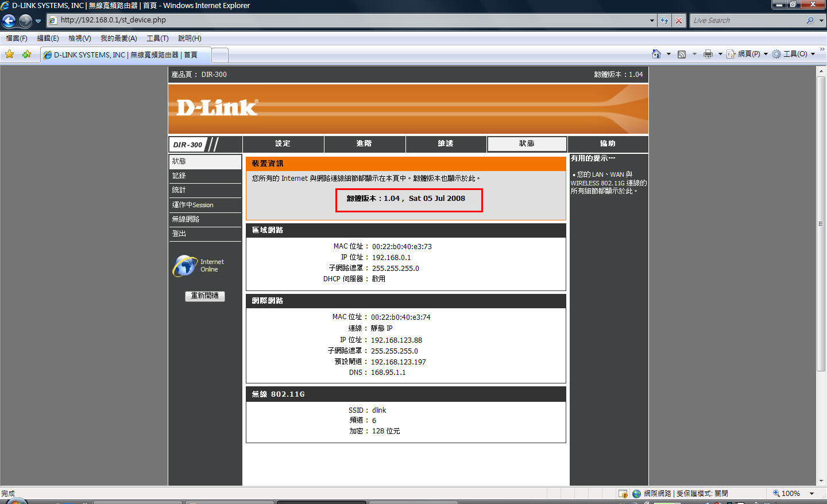Image resolution: width=827 pixels, height=504 pixels.
Task: Open the 檢視(V) menu
Action: [80, 38]
